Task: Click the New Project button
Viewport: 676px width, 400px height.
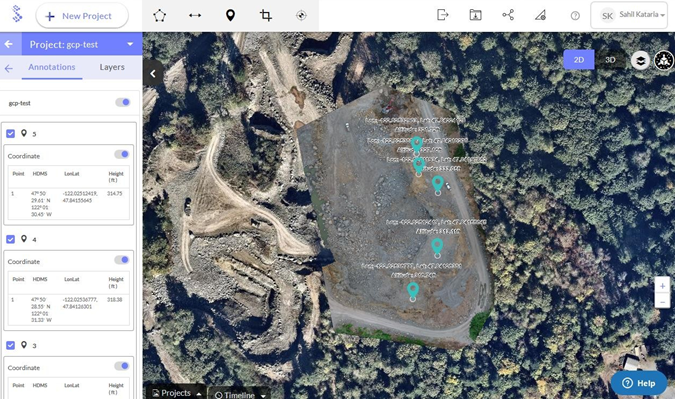Action: tap(82, 16)
